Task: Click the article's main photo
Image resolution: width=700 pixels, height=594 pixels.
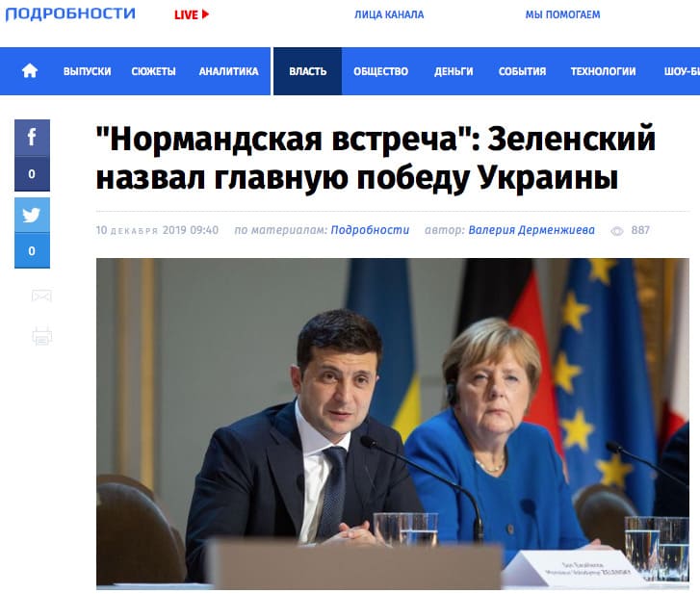Action: pyautogui.click(x=393, y=422)
